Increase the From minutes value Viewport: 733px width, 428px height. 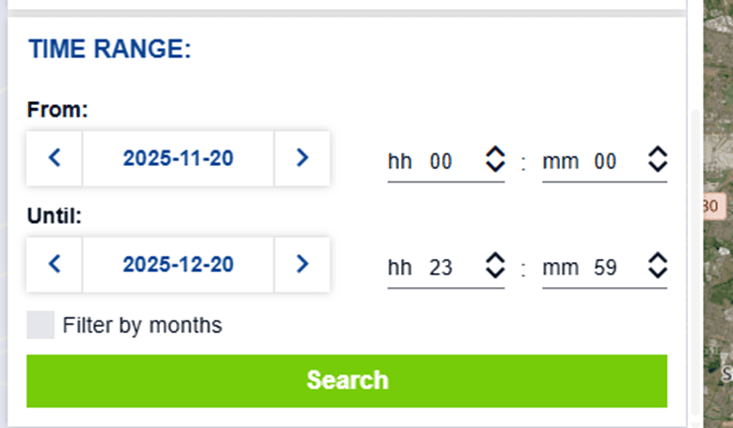tap(657, 152)
